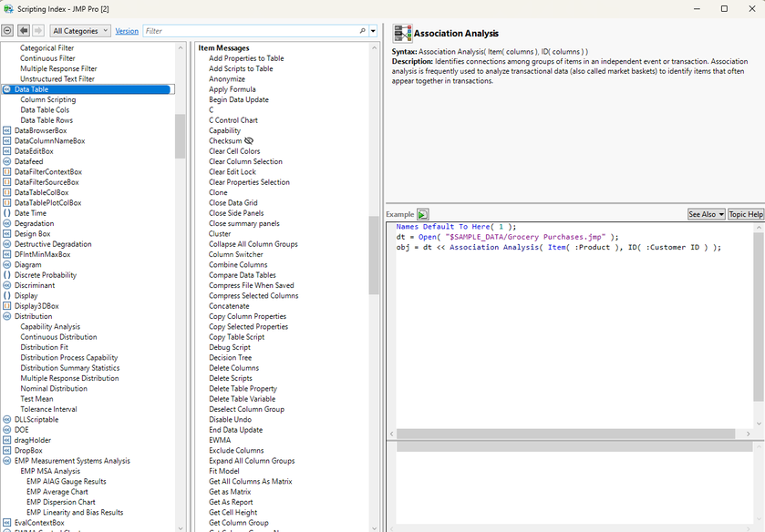Run the example script with the green play icon
The width and height of the screenshot is (765, 532).
click(423, 214)
